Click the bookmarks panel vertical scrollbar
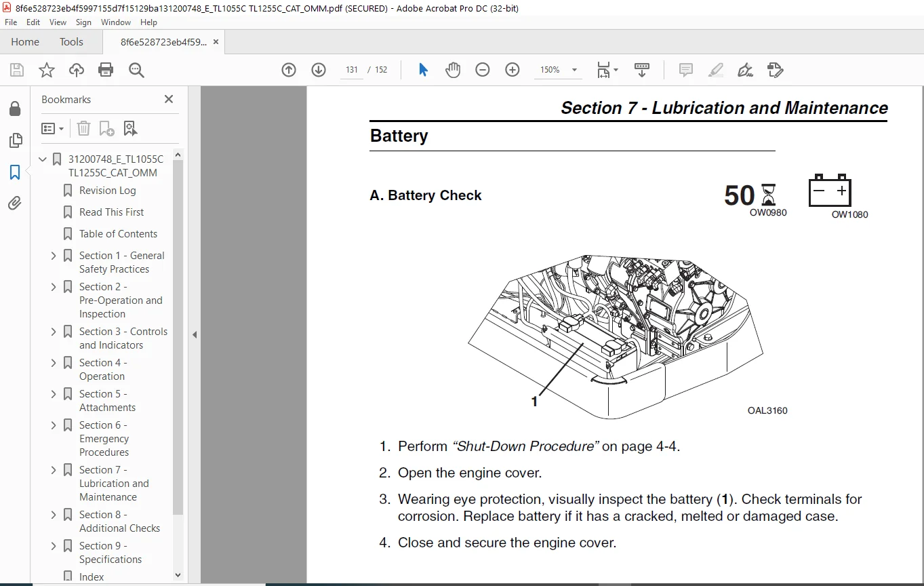The height and width of the screenshot is (586, 924). pyautogui.click(x=178, y=337)
